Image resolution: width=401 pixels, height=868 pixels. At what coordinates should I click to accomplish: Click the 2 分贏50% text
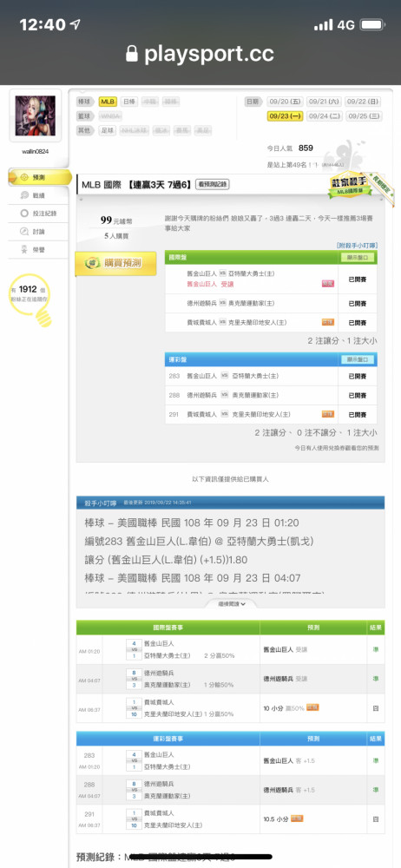[x=220, y=656]
